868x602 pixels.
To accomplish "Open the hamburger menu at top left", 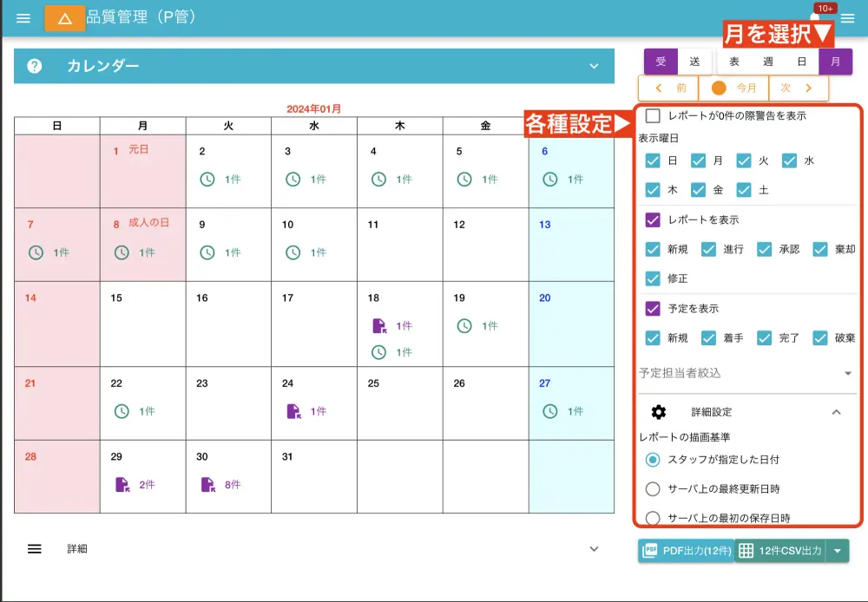I will click(x=23, y=18).
